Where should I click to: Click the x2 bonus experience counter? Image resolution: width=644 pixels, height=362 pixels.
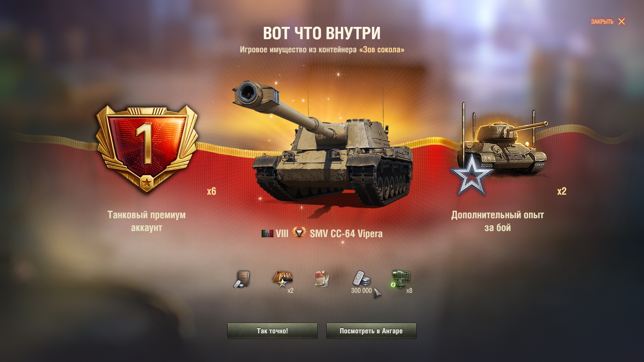pyautogui.click(x=561, y=191)
